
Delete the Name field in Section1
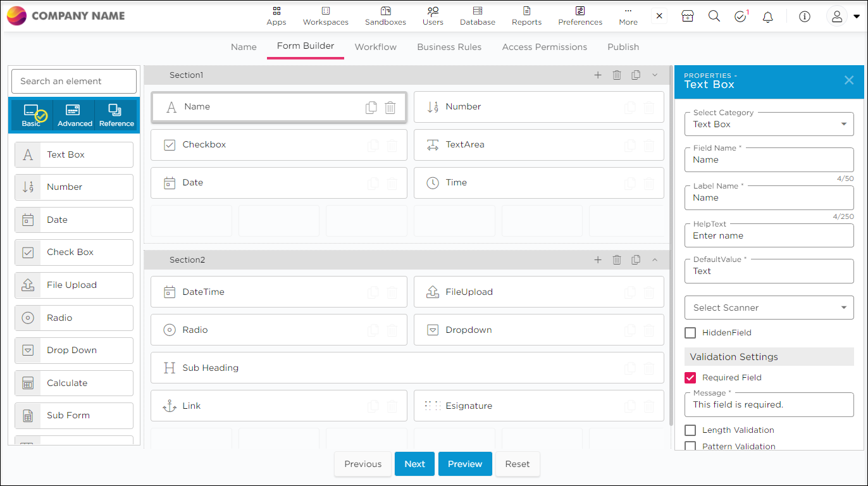coord(390,108)
